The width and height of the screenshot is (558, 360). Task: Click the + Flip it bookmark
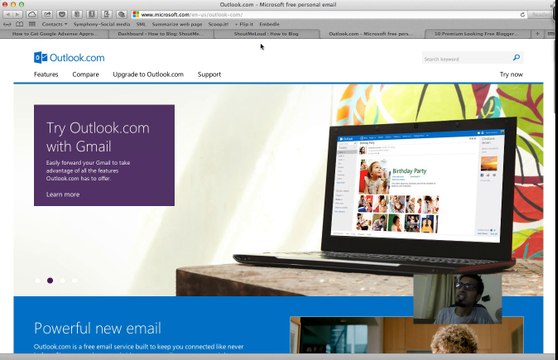(x=244, y=24)
